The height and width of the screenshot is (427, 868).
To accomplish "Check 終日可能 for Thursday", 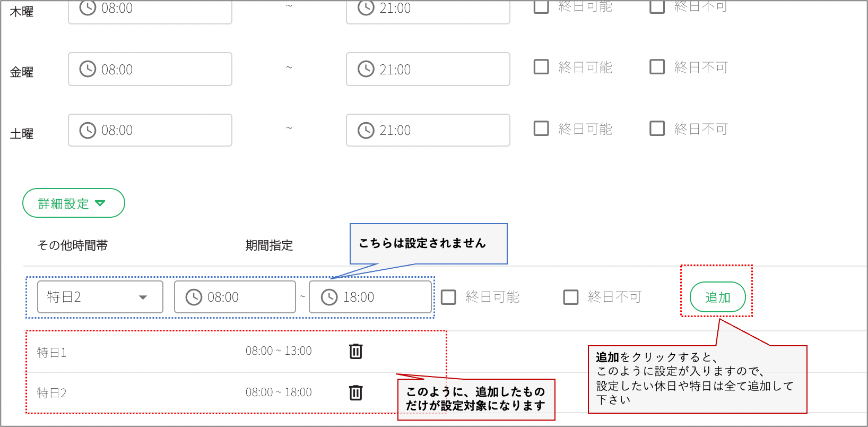I will pos(541,6).
